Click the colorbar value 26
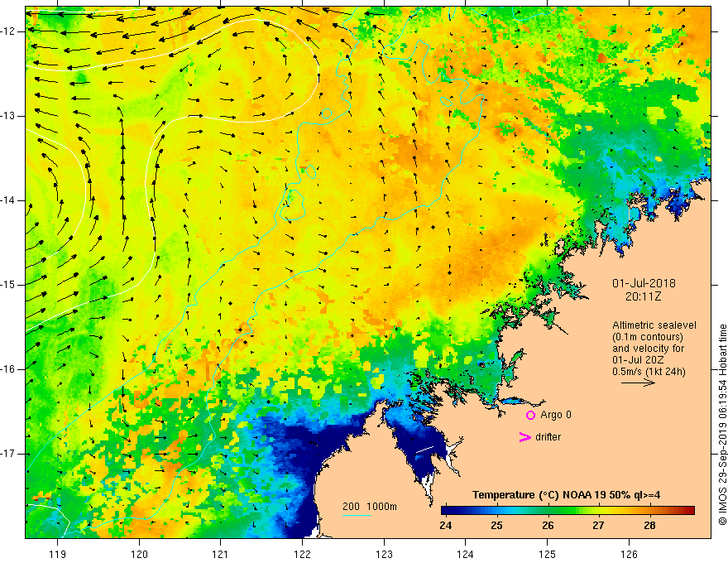This screenshot has width=728, height=563. tap(548, 526)
